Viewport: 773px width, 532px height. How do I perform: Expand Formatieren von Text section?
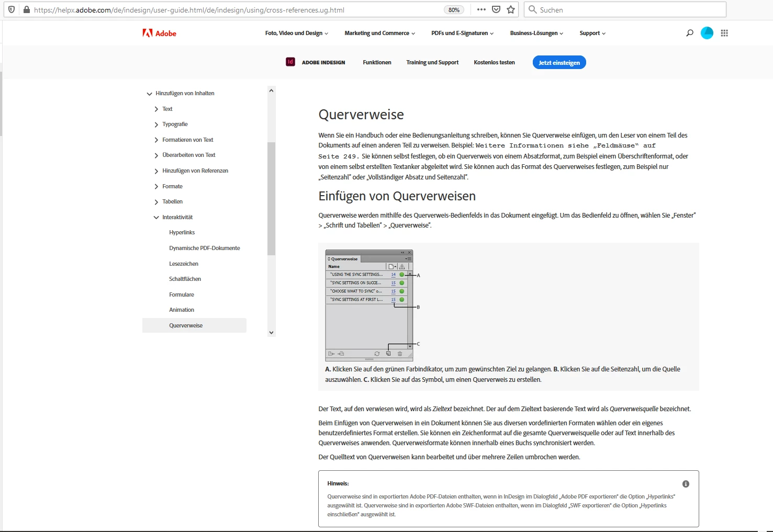(x=156, y=140)
